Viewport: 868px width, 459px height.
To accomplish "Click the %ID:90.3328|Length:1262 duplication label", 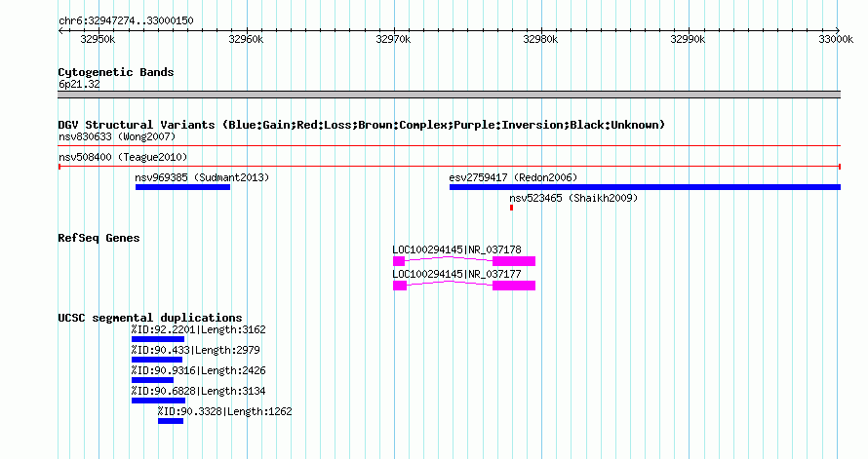I will [x=224, y=411].
